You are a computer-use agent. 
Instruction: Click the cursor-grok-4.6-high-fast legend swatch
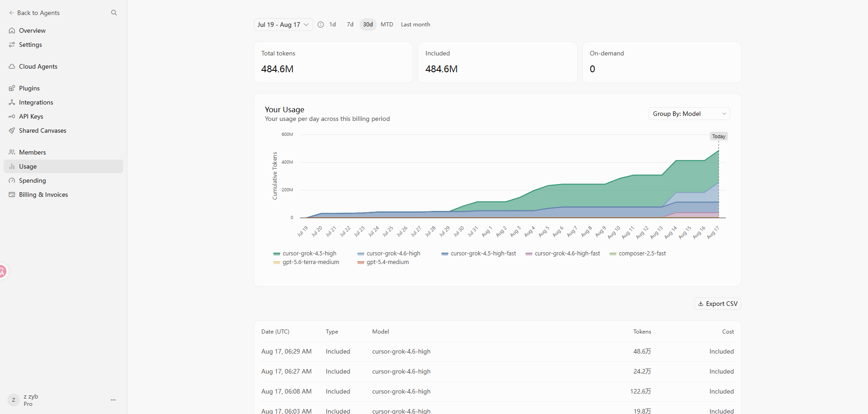(x=529, y=254)
